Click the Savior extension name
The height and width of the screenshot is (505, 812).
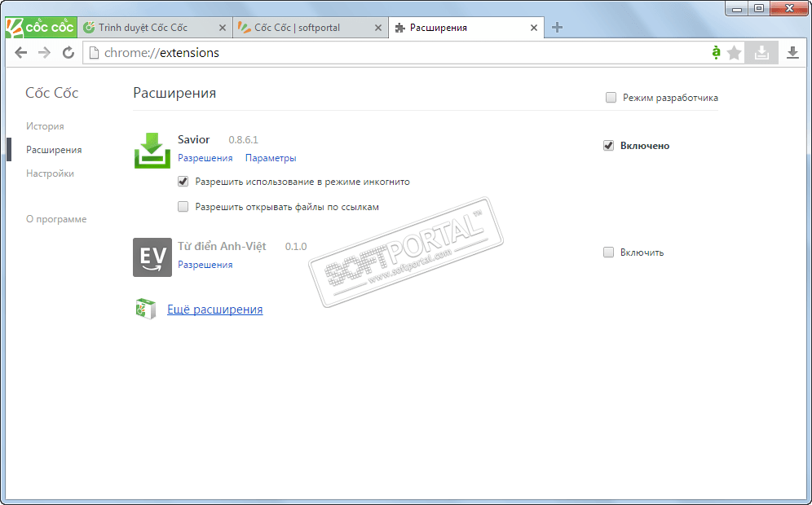click(x=194, y=140)
